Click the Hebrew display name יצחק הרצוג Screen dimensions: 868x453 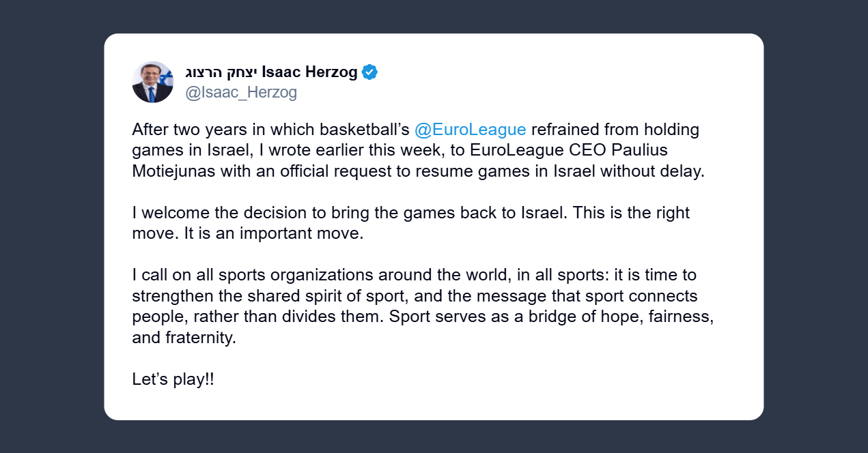pos(221,72)
